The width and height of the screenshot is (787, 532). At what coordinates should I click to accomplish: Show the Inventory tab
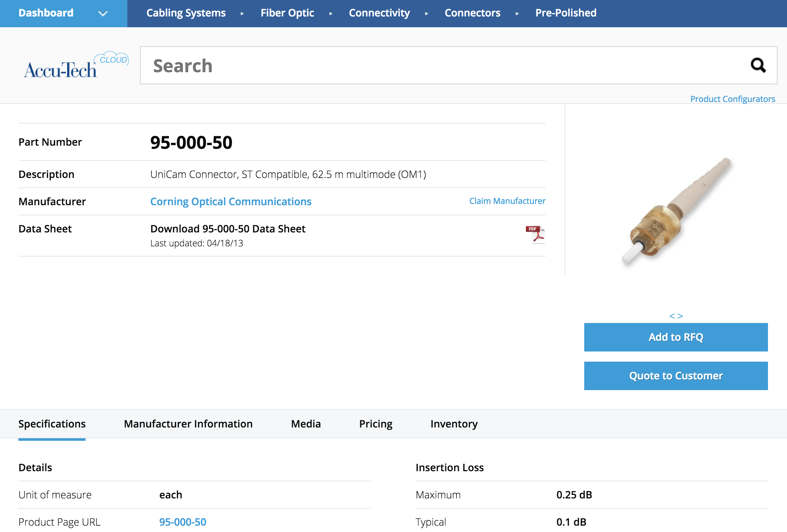[x=454, y=424]
